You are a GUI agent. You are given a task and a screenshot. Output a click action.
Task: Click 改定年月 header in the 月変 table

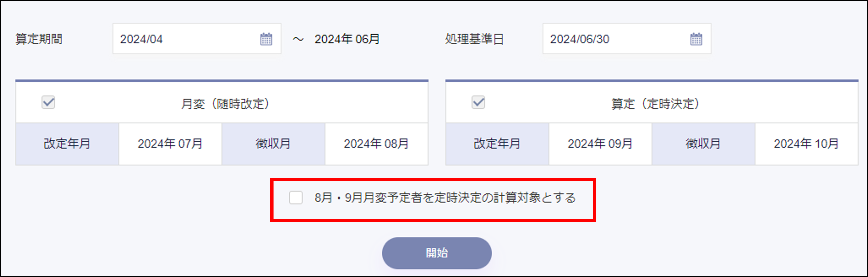pos(67,144)
